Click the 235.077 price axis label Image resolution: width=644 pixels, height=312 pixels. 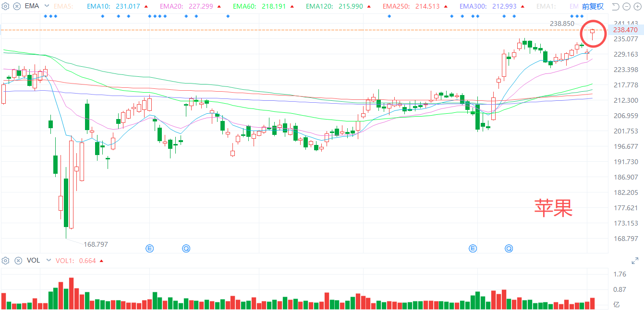pos(625,39)
